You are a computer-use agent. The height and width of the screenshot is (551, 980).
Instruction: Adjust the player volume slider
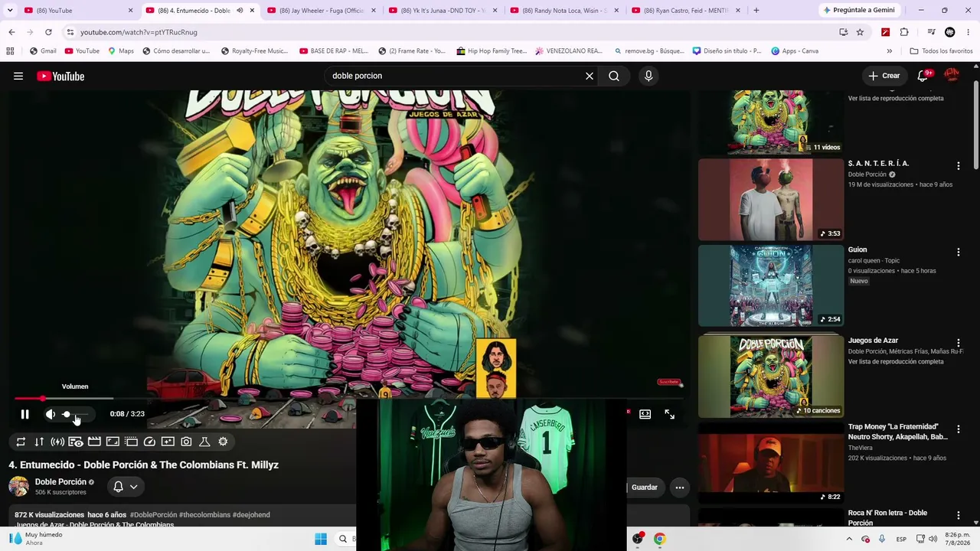pos(76,414)
